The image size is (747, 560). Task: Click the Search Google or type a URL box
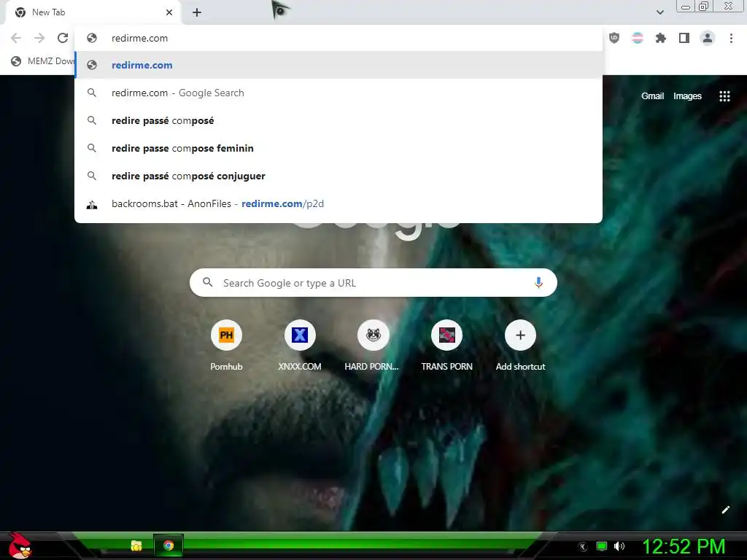tap(373, 283)
